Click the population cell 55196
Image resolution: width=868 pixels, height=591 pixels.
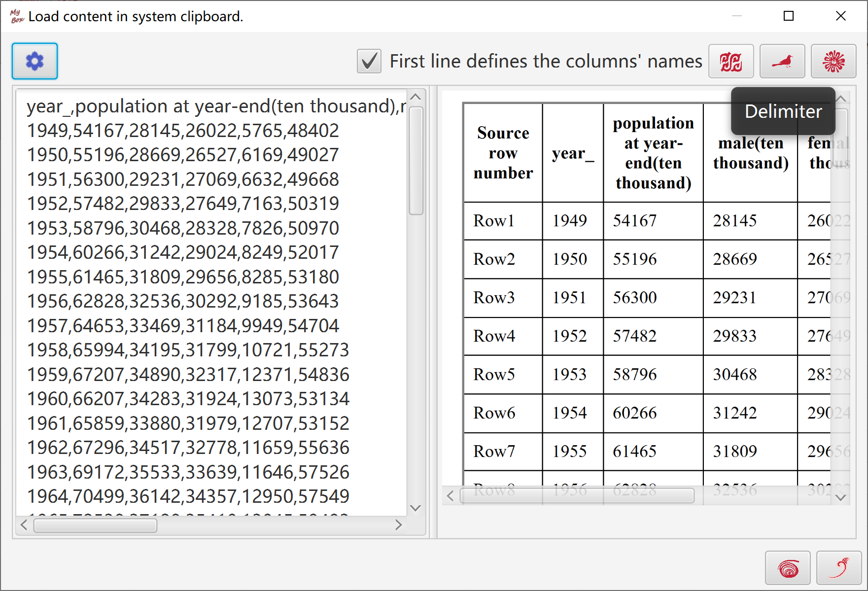click(653, 259)
